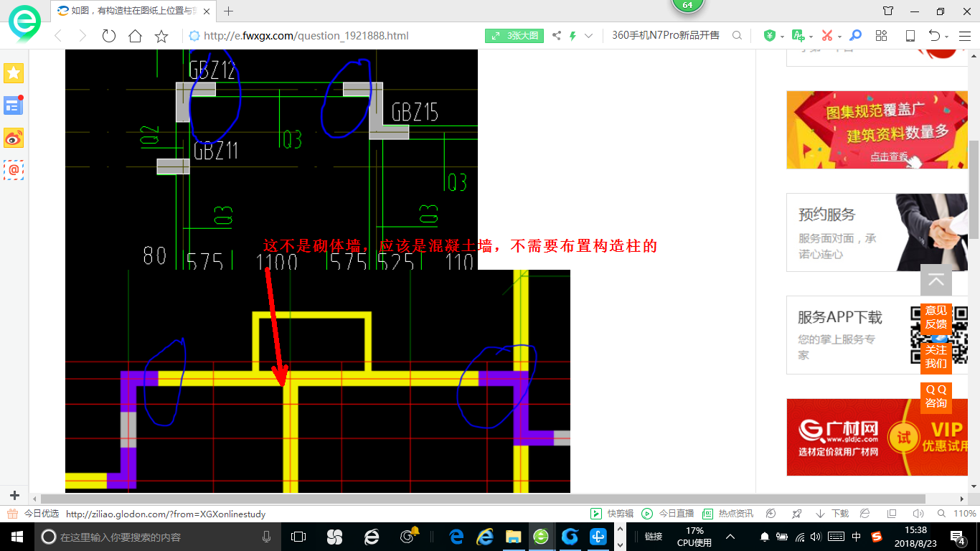Viewport: 980px width, 551px height.
Task: Click the 360 browser logo
Action: click(x=24, y=24)
